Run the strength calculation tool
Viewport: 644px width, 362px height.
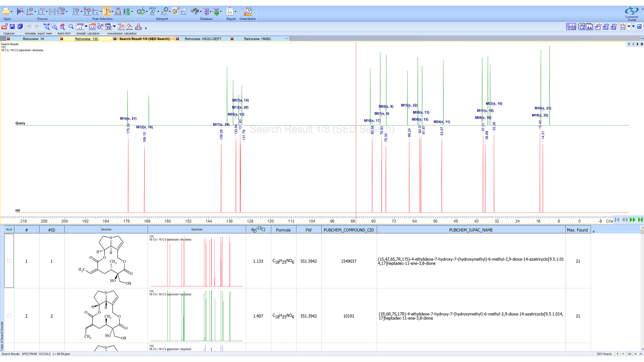tap(80, 27)
